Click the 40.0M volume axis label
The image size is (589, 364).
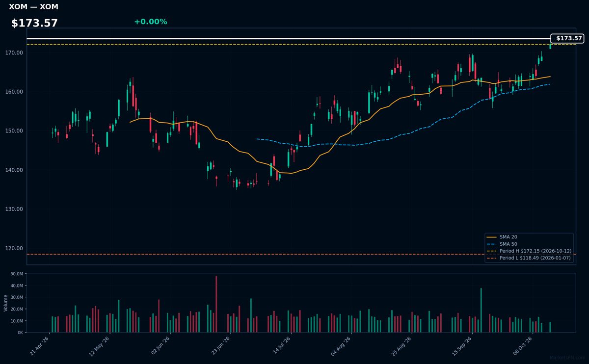16,286
